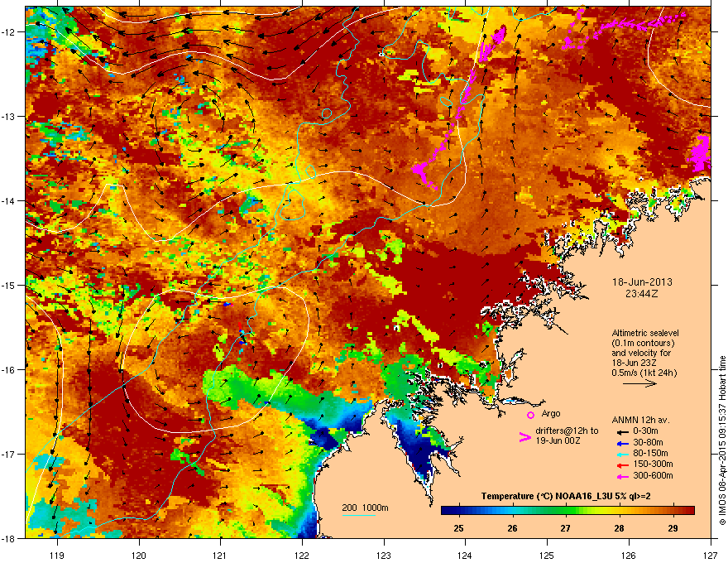Click the dark blue end of temperature colorbar
This screenshot has width=728, height=563.
point(448,511)
